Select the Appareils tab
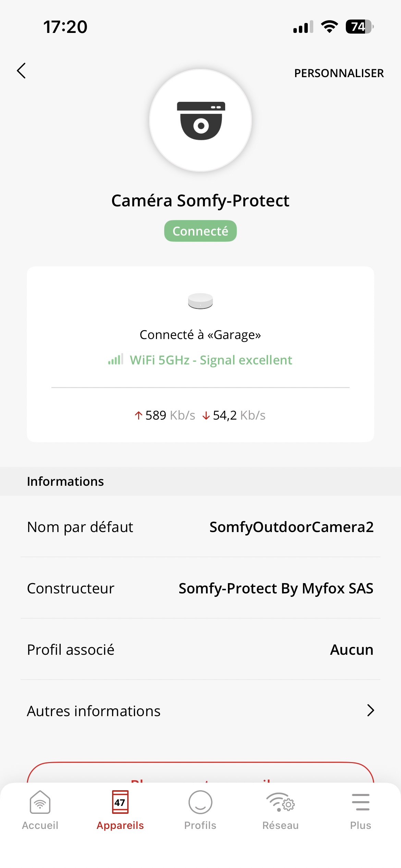Image resolution: width=401 pixels, height=868 pixels. [x=120, y=810]
